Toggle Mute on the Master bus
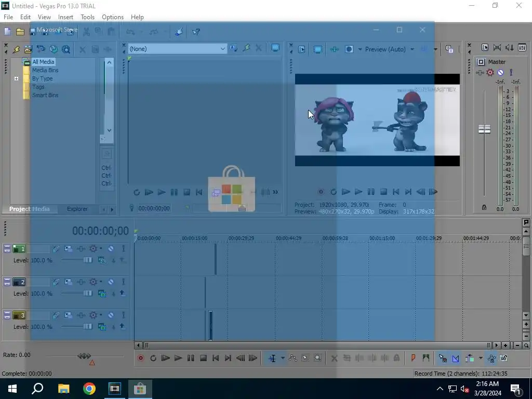Viewport: 532px width, 399px height. click(x=500, y=72)
